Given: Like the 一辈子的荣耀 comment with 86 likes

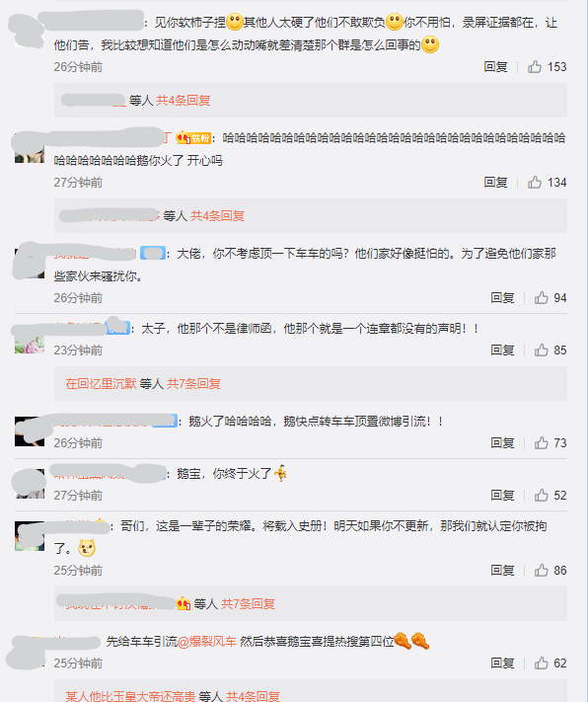Looking at the screenshot, I should coord(541,571).
